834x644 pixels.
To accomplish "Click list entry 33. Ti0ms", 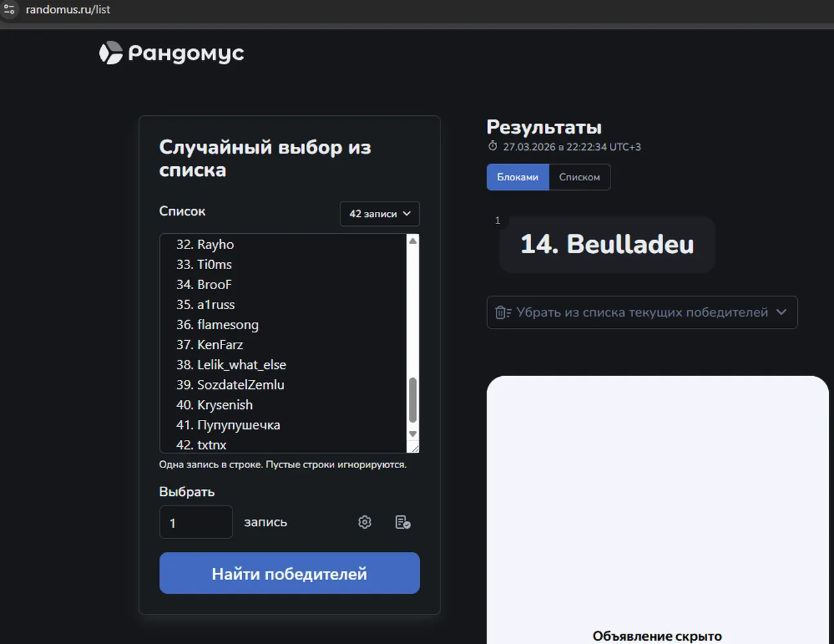I will (x=204, y=265).
